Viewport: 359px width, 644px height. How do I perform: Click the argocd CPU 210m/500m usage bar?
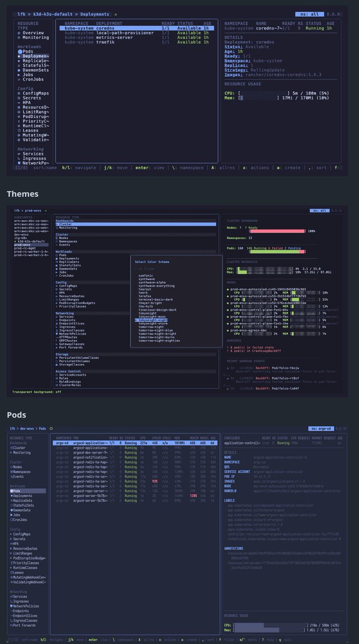270,625
